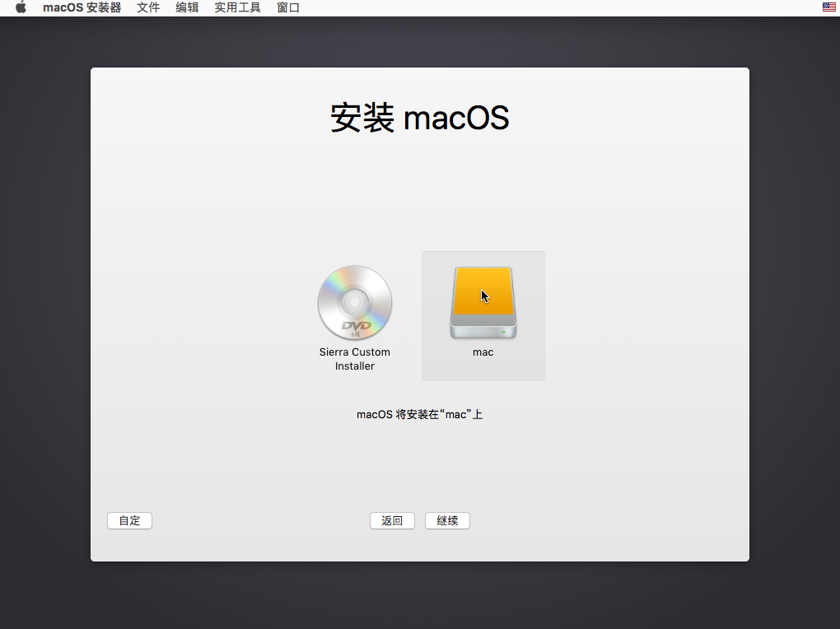The image size is (840, 629).
Task: Open the macOS 安装器 menu
Action: 82,7
